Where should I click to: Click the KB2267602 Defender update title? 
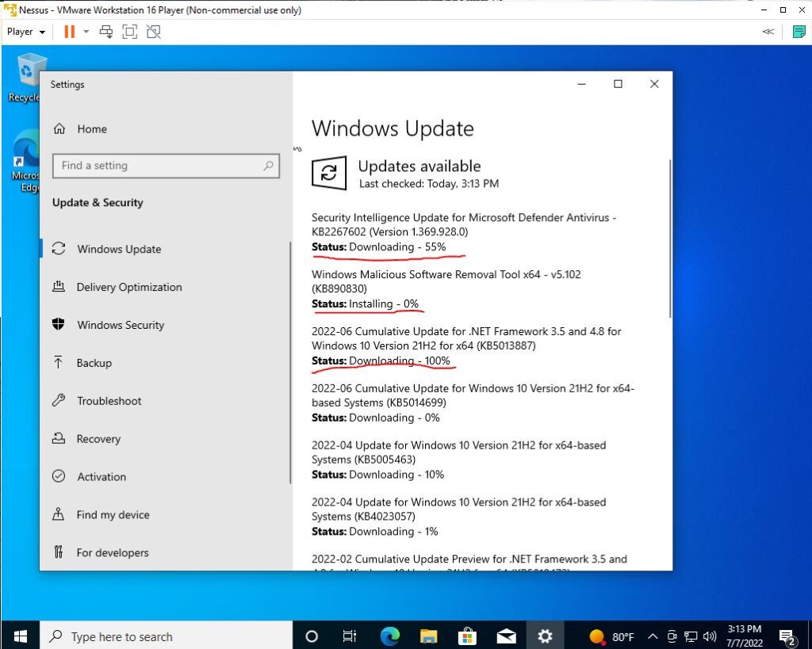[x=463, y=224]
